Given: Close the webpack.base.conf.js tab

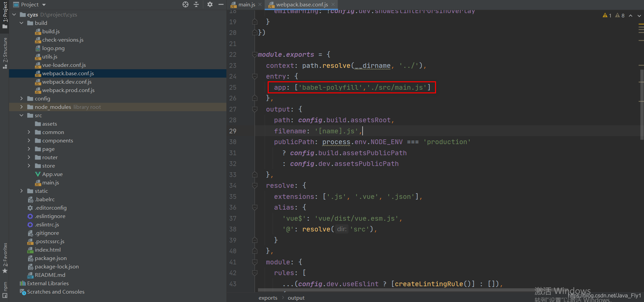Looking at the screenshot, I should [x=333, y=4].
